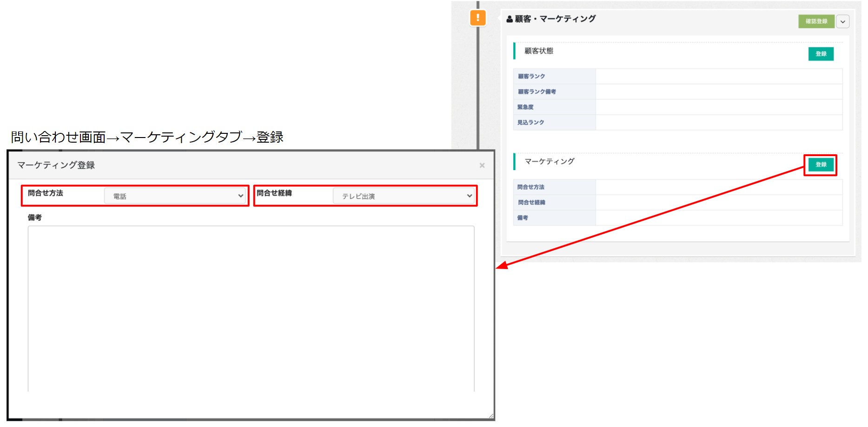The width and height of the screenshot is (868, 427).
Task: Expand the chevron menu next to 確認登録
Action: (x=842, y=21)
